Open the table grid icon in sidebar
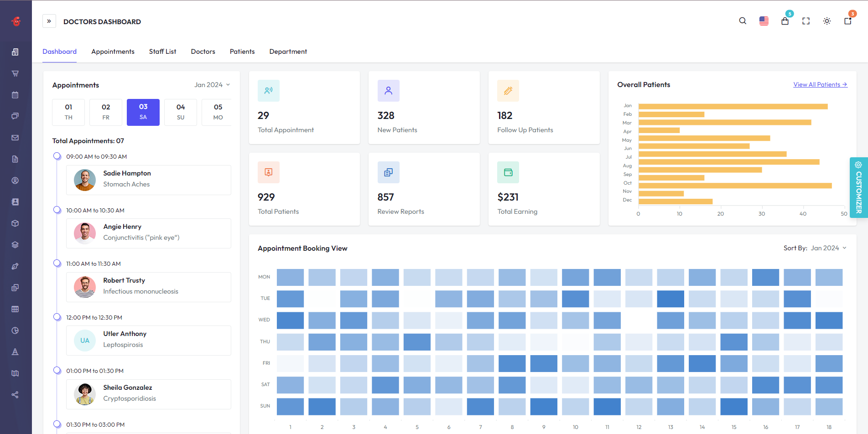 [15, 309]
